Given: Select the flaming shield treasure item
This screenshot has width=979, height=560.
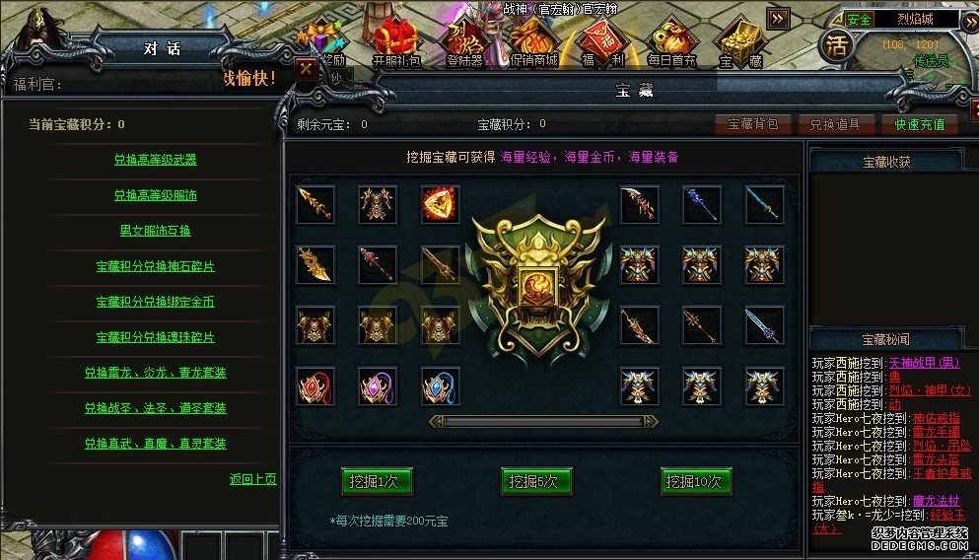Looking at the screenshot, I should pos(440,204).
